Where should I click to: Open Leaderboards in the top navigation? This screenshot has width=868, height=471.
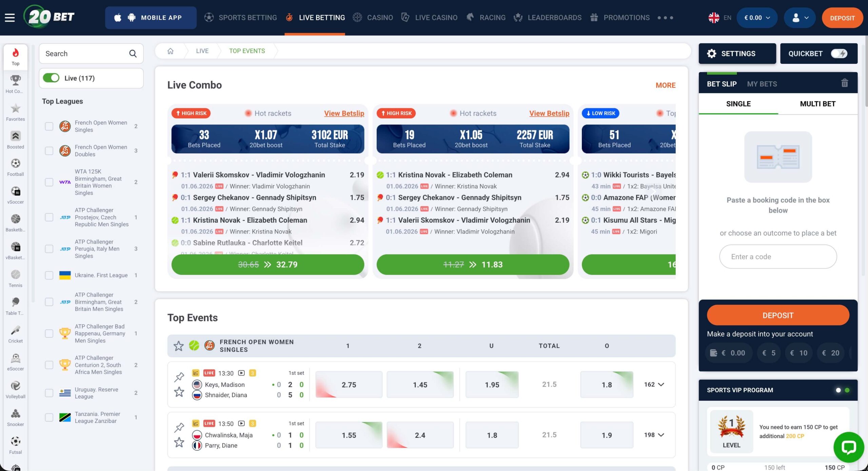[547, 18]
